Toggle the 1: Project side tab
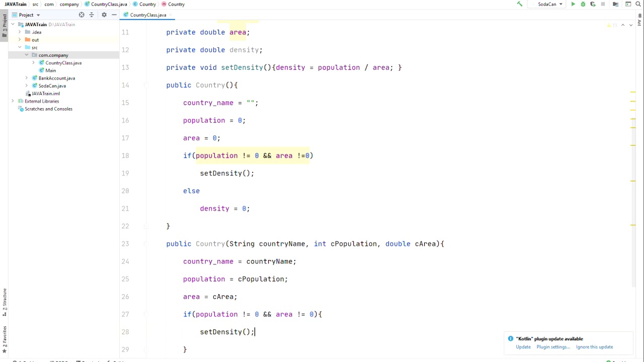This screenshot has height=362, width=644. [x=4, y=26]
